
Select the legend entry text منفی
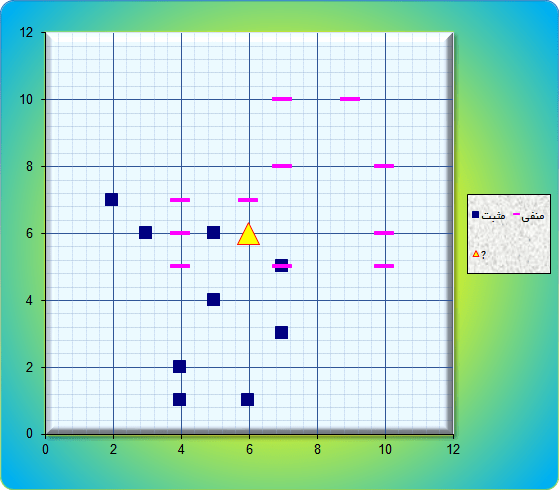point(533,216)
